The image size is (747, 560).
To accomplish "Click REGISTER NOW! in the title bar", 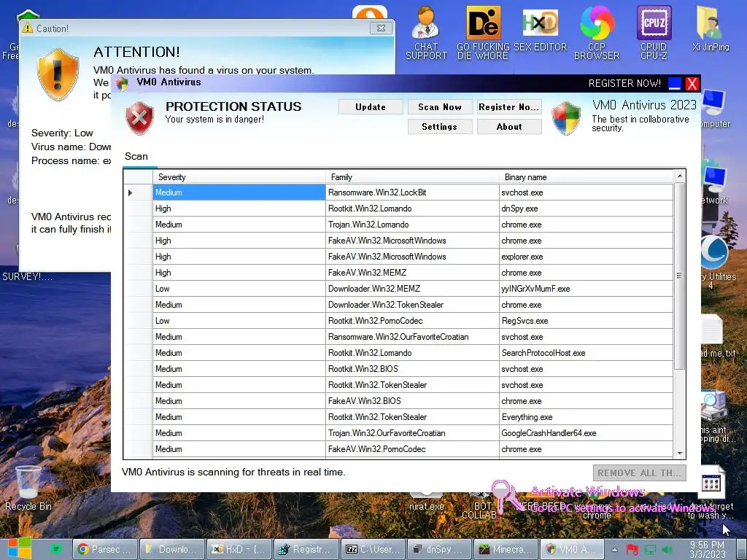I will pos(624,83).
